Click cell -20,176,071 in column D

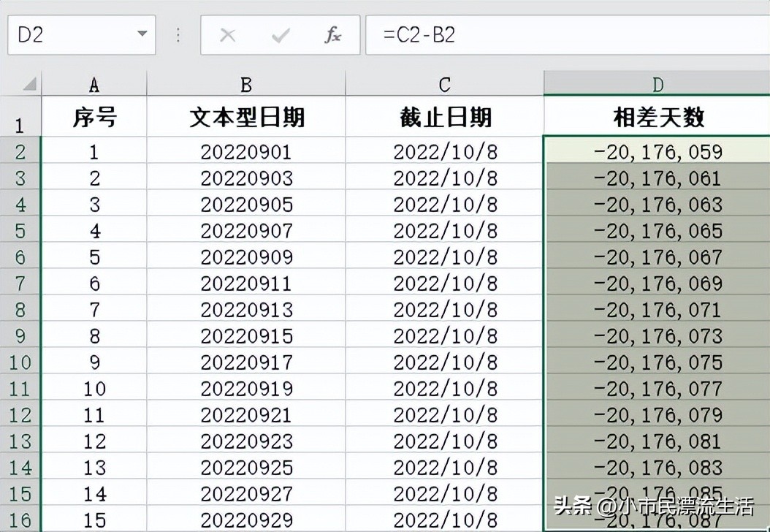click(657, 308)
